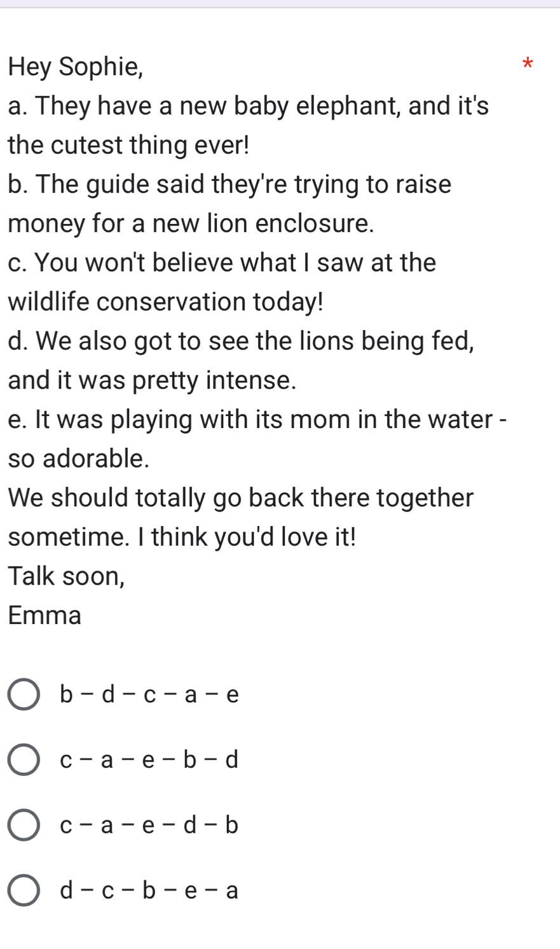Click sentence e 'It was playing with its mom'
The height and width of the screenshot is (949, 560).
click(x=257, y=420)
